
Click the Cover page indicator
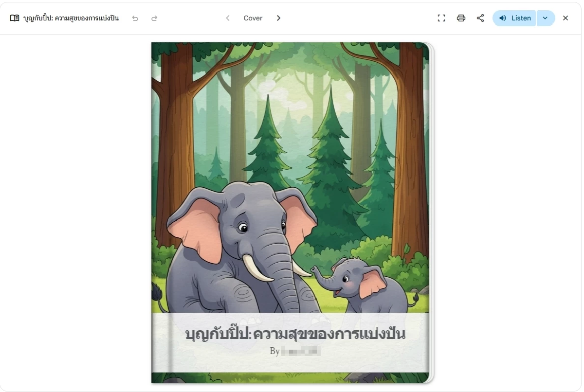point(253,18)
